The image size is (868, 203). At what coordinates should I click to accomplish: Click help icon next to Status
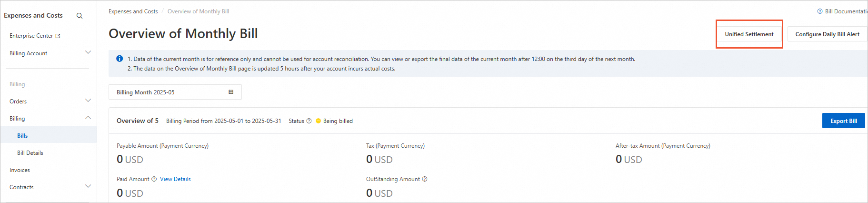click(x=309, y=121)
